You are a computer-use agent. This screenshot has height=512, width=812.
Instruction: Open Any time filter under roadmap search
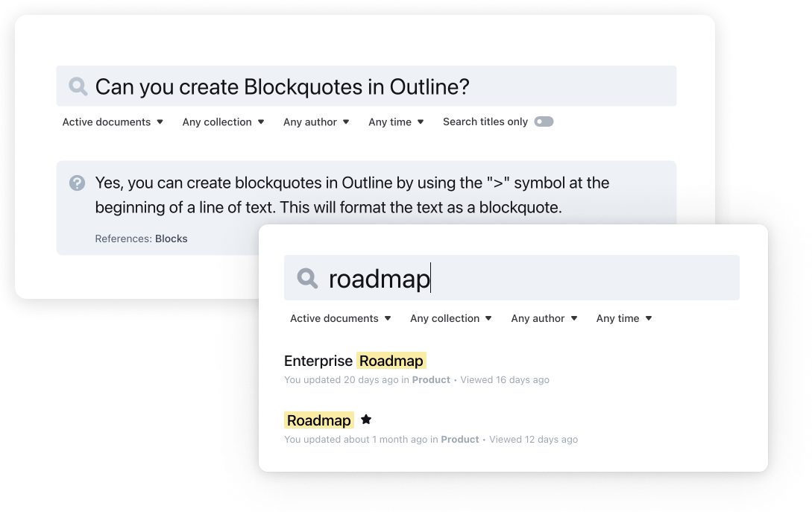(x=624, y=318)
